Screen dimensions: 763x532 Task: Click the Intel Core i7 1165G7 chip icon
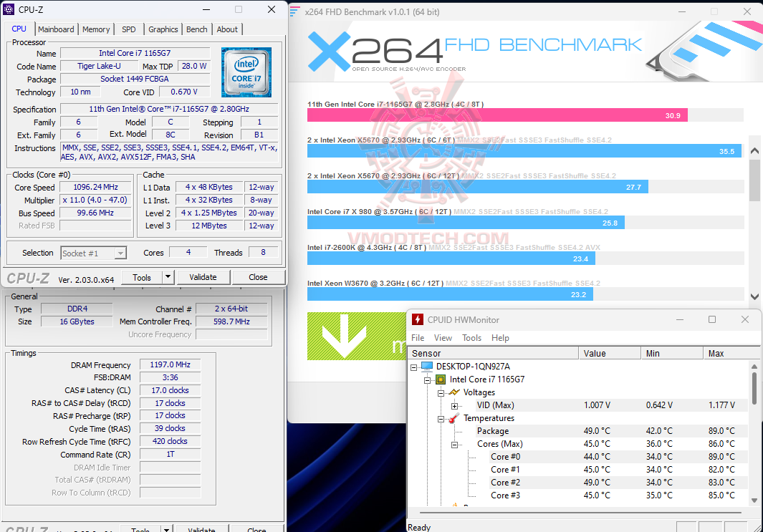pyautogui.click(x=439, y=379)
